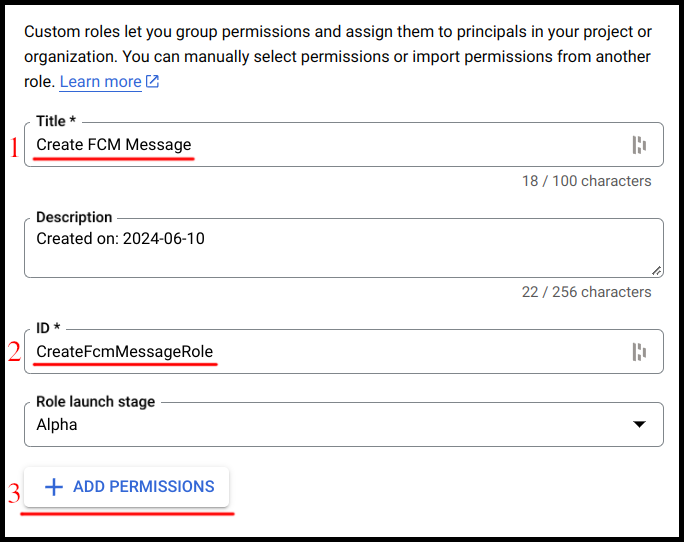Click the Role launch stage dropdown arrow

coord(640,425)
